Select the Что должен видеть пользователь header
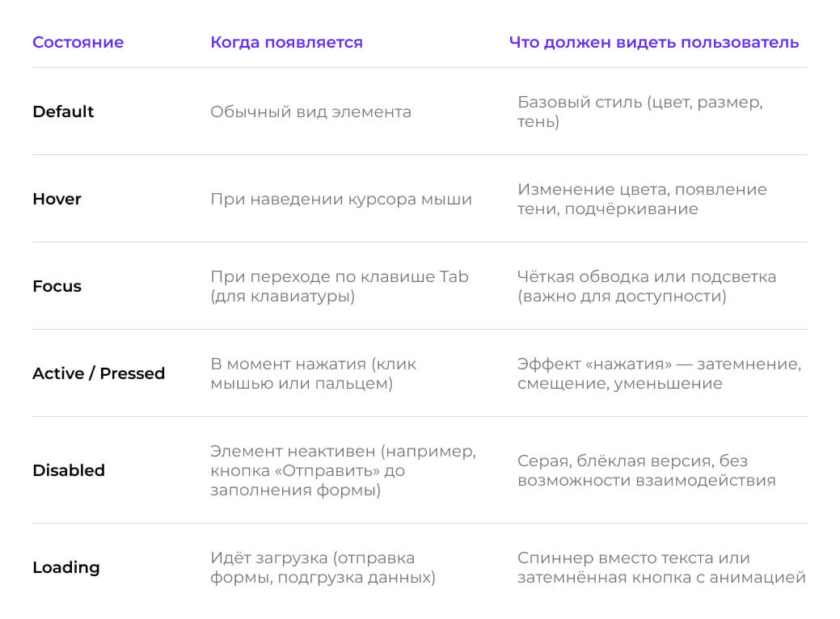840x619 pixels. [654, 42]
